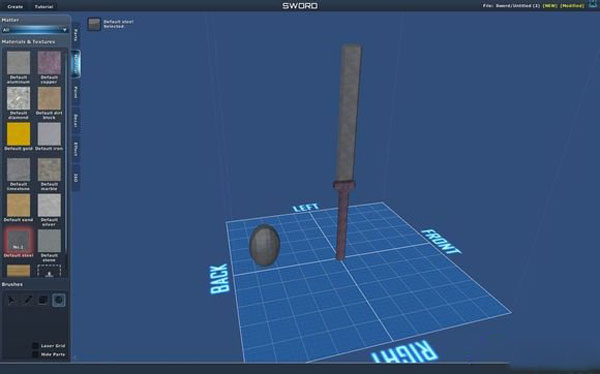The height and width of the screenshot is (374, 600).
Task: Click the add-material upload slot
Action: (x=49, y=271)
